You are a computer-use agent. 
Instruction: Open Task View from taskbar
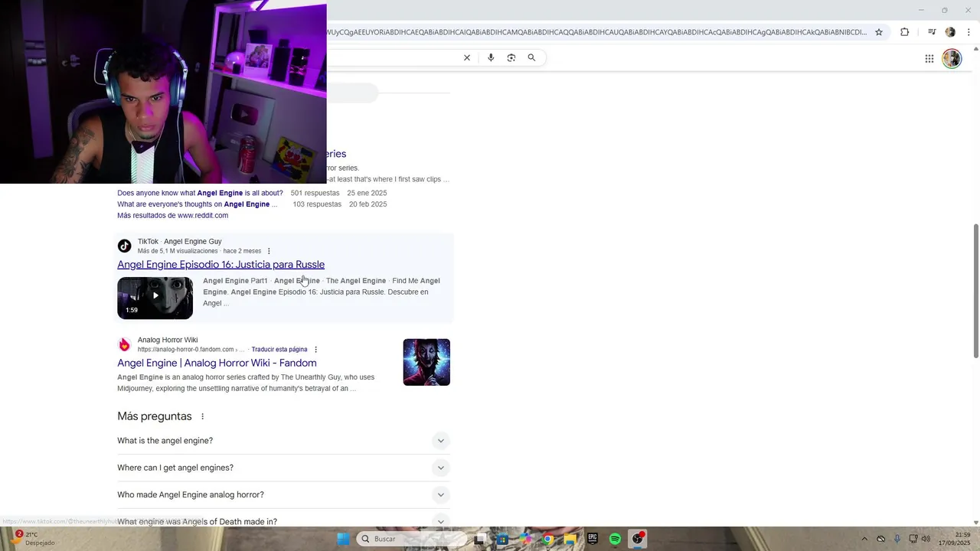tap(479, 539)
